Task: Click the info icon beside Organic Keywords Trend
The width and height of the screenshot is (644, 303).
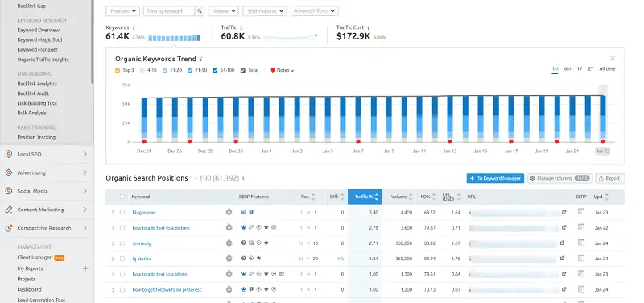Action: [x=201, y=59]
